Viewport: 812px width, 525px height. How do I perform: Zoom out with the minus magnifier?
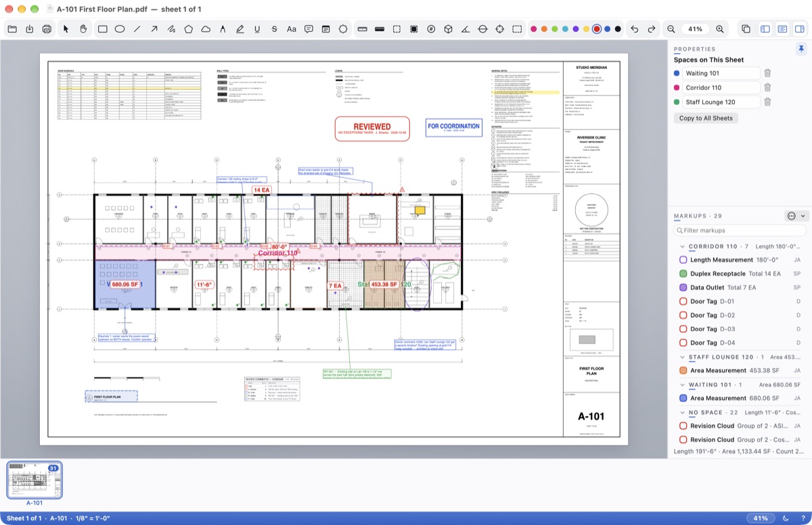point(671,29)
